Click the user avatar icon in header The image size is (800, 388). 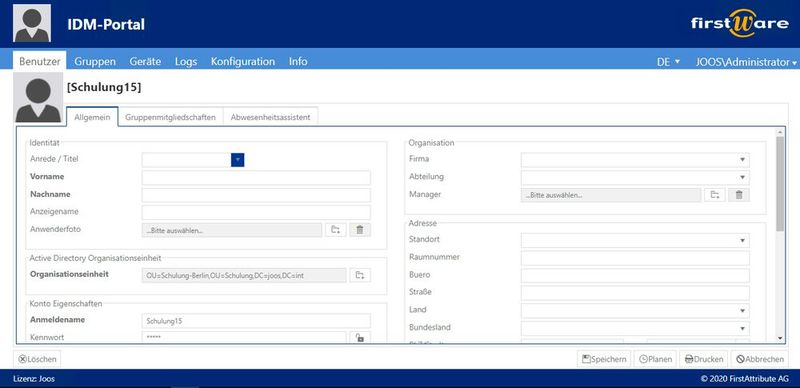[32, 23]
